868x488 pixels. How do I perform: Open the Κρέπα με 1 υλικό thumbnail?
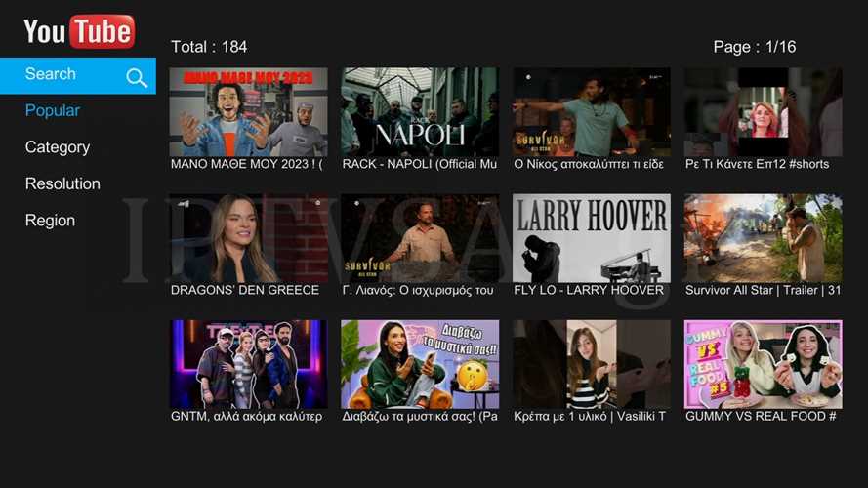591,364
